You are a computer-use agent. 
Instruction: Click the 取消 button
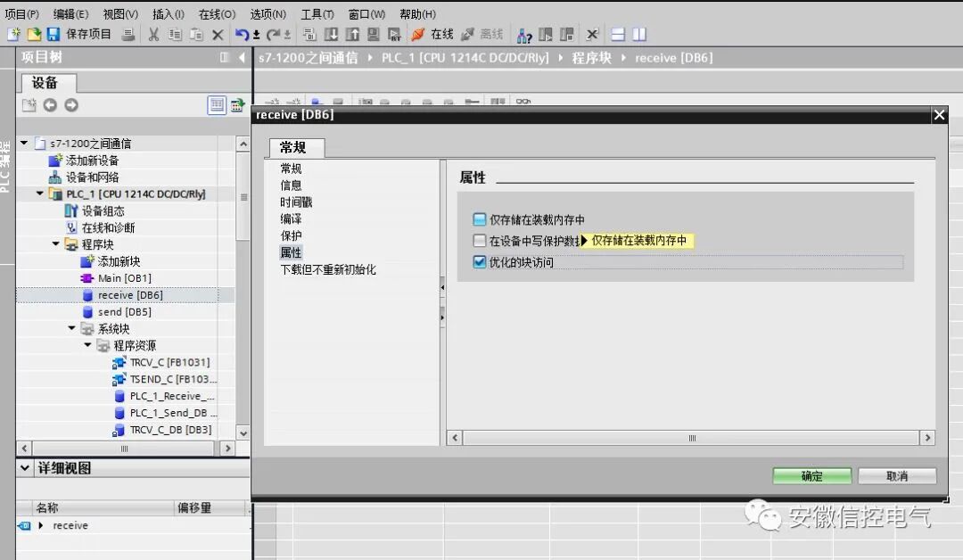coord(897,476)
